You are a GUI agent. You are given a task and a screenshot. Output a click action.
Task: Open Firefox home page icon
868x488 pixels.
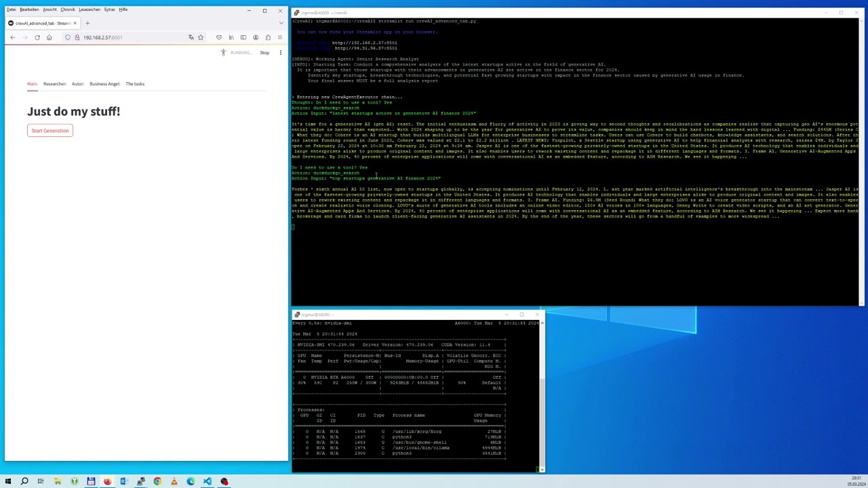(x=49, y=37)
